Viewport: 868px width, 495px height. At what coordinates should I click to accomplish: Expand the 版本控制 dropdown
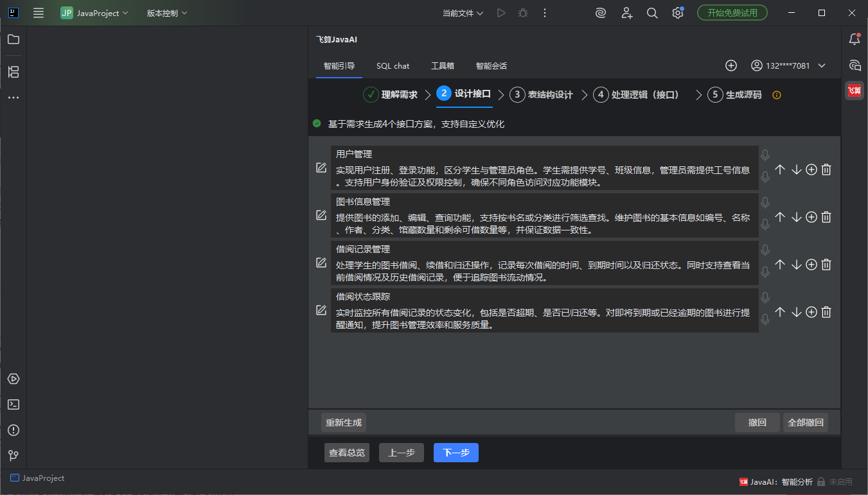[167, 13]
